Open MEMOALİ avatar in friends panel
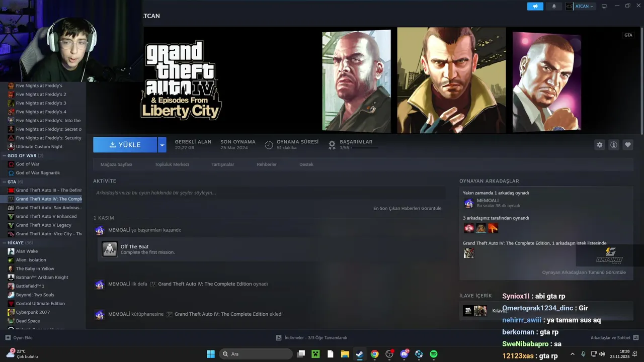The width and height of the screenshot is (644, 362). tap(468, 203)
